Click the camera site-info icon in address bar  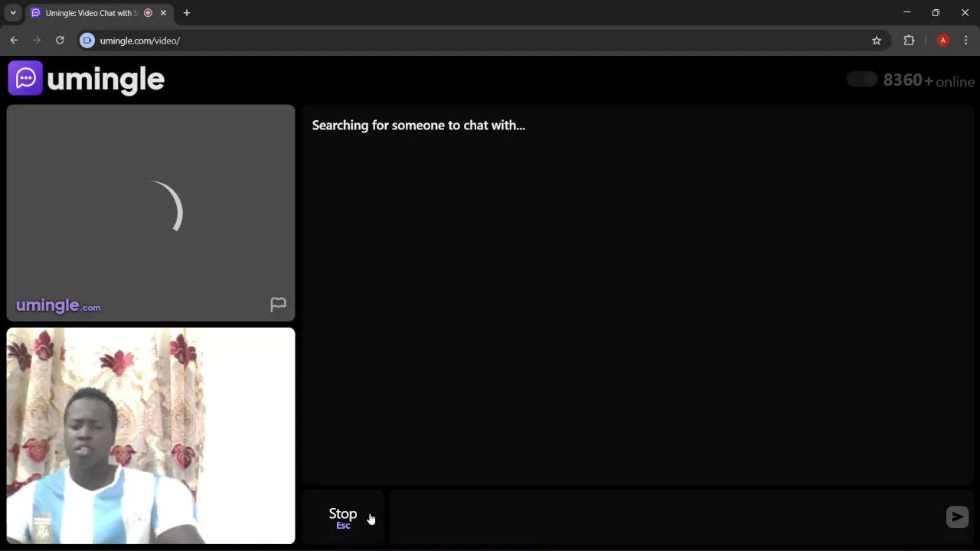point(87,41)
